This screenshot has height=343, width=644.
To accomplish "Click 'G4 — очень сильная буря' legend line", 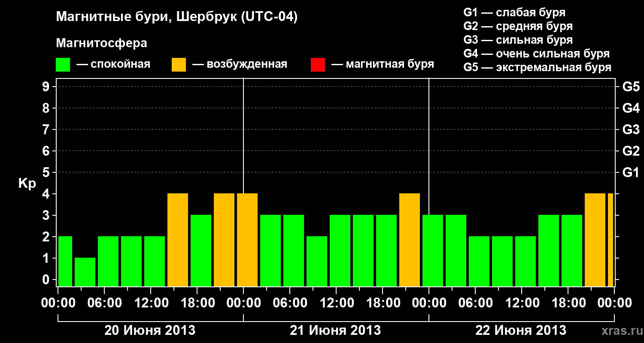I will [536, 54].
